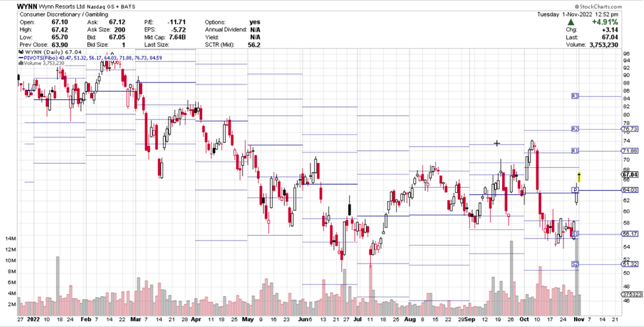Click the Low value 65.70
The image size is (644, 327).
coord(59,38)
